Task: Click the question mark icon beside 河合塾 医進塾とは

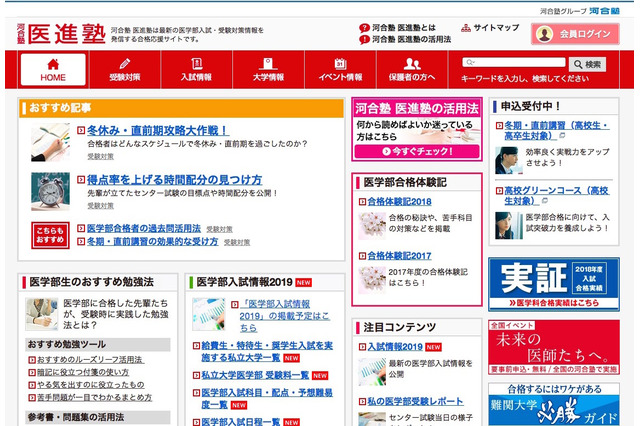Action: (x=364, y=28)
